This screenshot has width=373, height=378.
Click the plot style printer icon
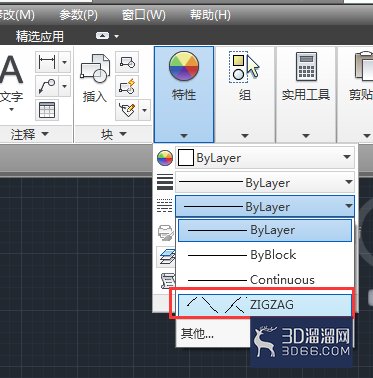[x=165, y=233]
